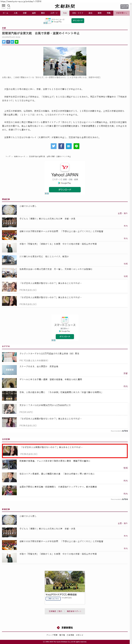Open the 地域のニュース breadcrumb link

coord(19,157)
